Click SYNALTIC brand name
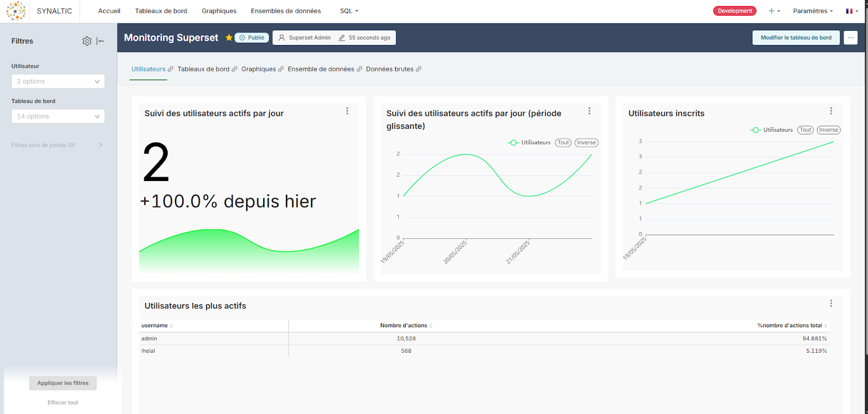The image size is (868, 414). [x=54, y=11]
